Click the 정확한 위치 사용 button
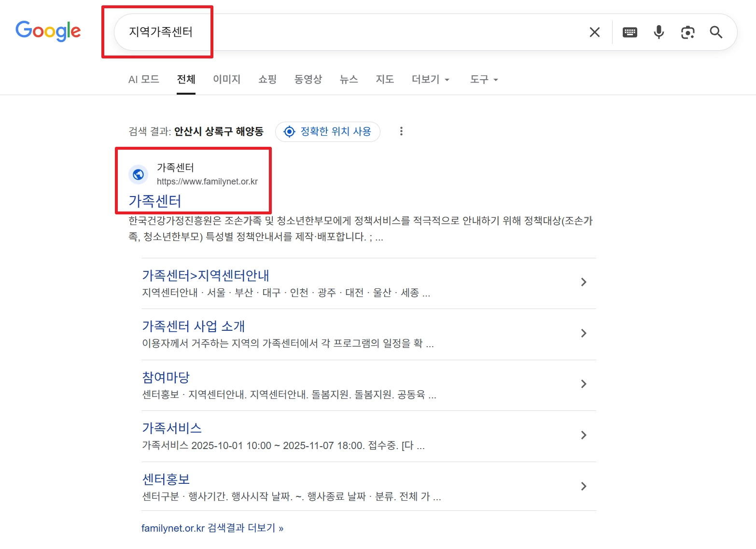Image resolution: width=756 pixels, height=549 pixels. (x=327, y=131)
